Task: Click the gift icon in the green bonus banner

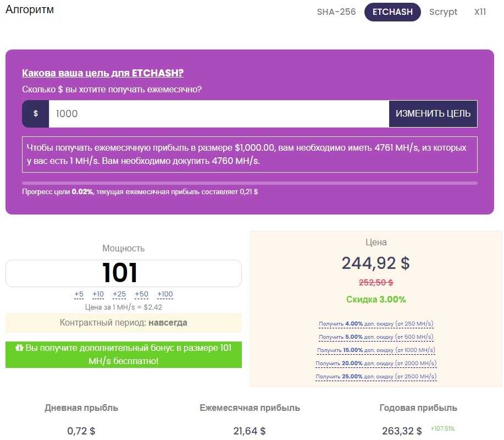Action: [x=19, y=348]
